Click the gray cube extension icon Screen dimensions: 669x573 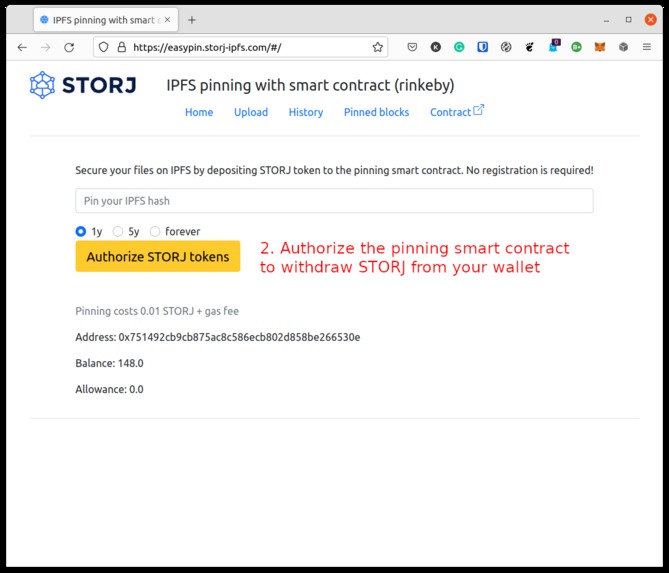(x=623, y=47)
